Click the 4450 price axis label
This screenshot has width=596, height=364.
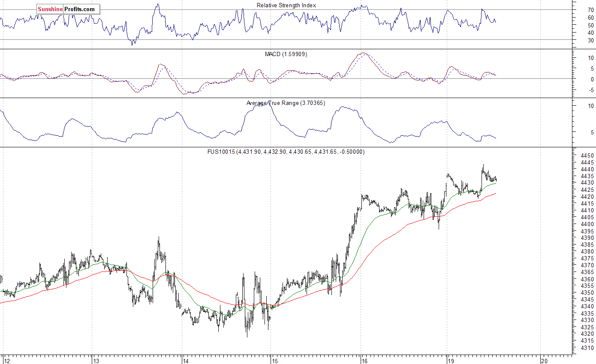click(587, 155)
